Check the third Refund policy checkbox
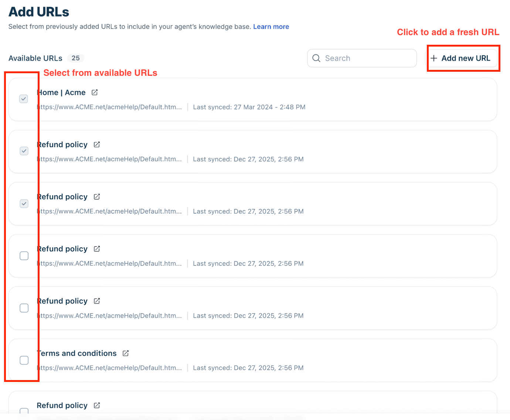 pyautogui.click(x=24, y=256)
